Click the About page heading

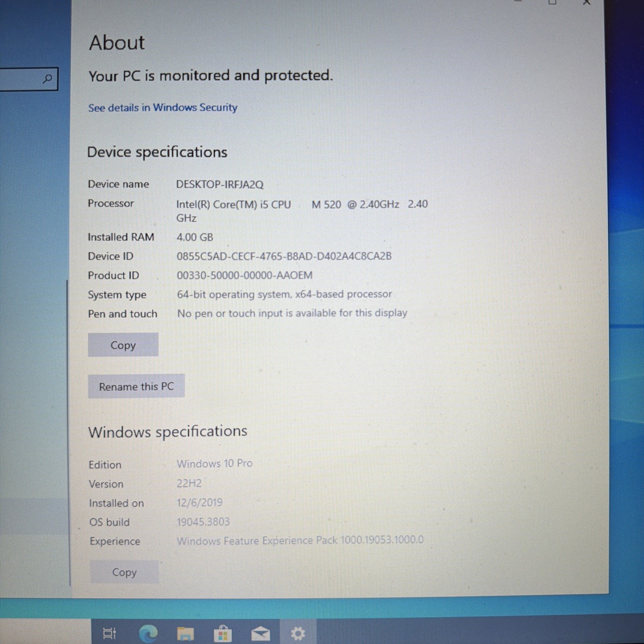[x=117, y=43]
